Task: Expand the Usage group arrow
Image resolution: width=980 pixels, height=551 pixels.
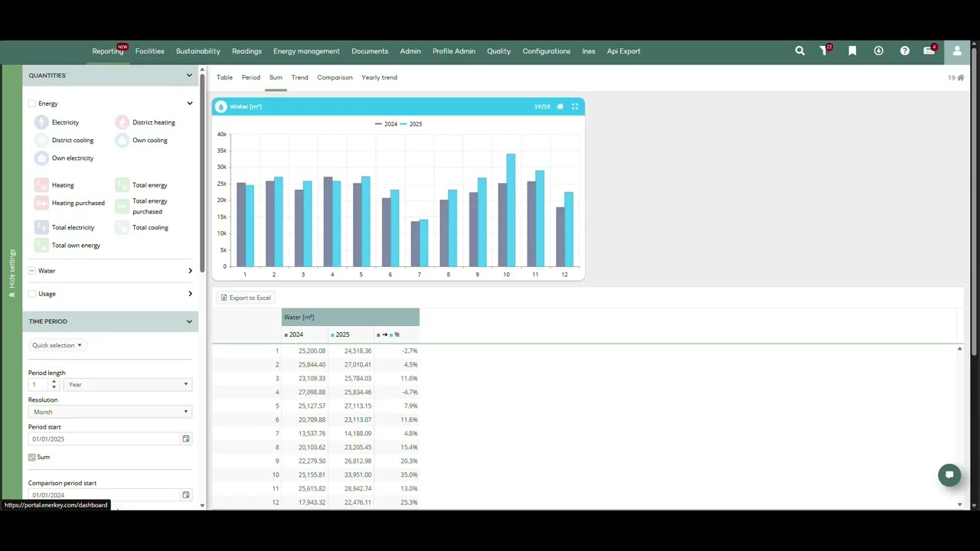Action: [190, 294]
